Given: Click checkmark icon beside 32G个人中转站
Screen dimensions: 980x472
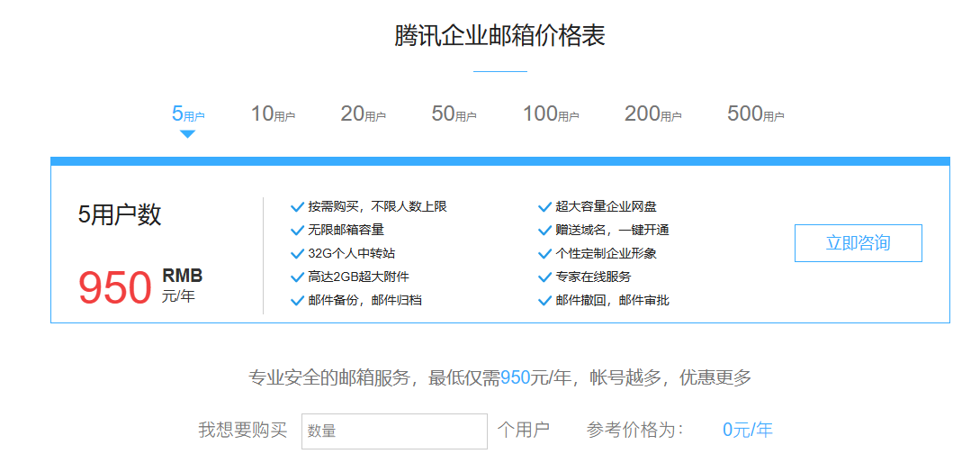Looking at the screenshot, I should tap(297, 254).
